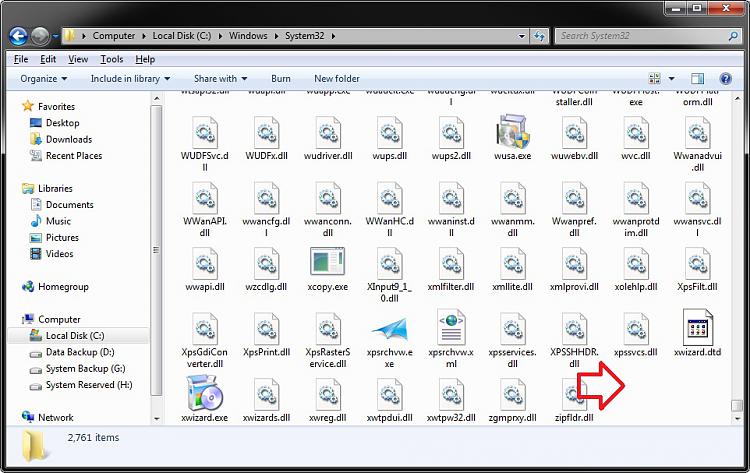Screen dimensions: 750x473
Task: Select the wvc.dll file icon
Action: click(636, 132)
